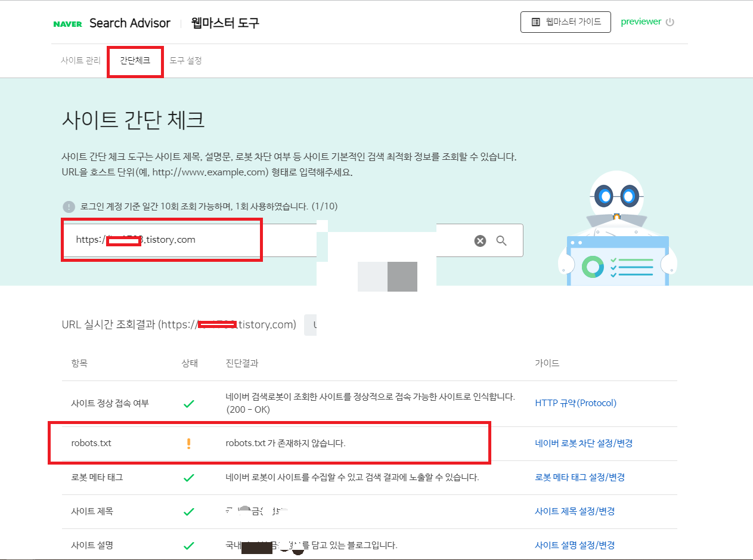Click the 사이트 간단 체크 heading

pos(134,120)
